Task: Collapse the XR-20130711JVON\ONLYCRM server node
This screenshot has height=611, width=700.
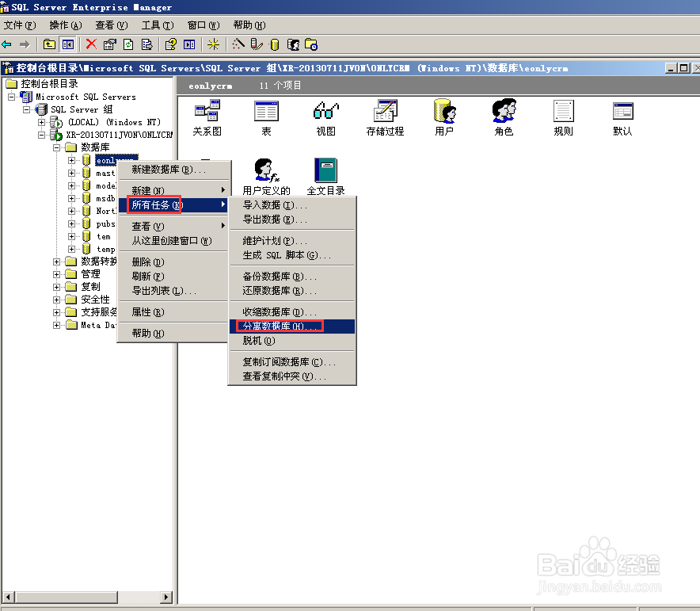Action: [x=41, y=135]
